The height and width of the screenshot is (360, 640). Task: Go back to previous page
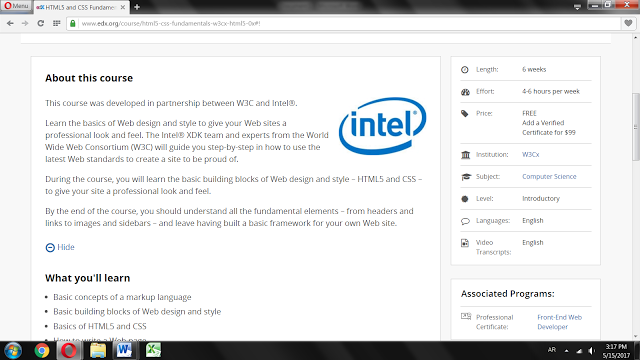coord(10,23)
